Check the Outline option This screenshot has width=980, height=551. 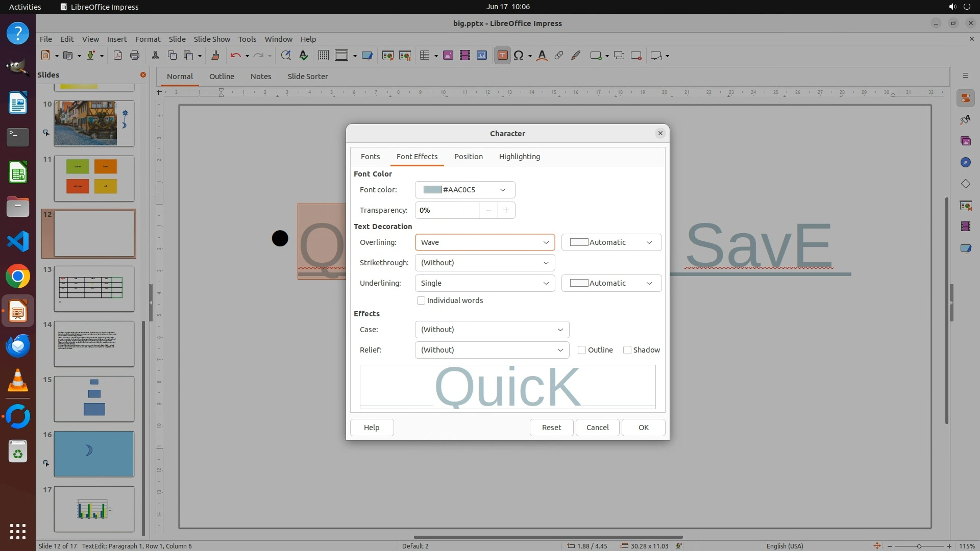[582, 350]
